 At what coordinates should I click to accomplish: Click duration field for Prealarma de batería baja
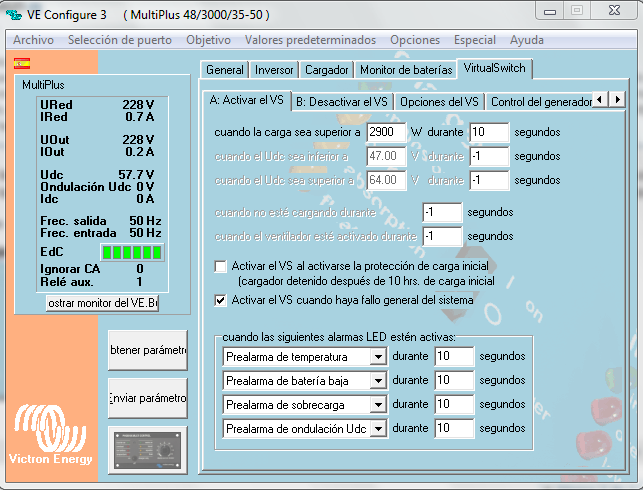point(454,381)
